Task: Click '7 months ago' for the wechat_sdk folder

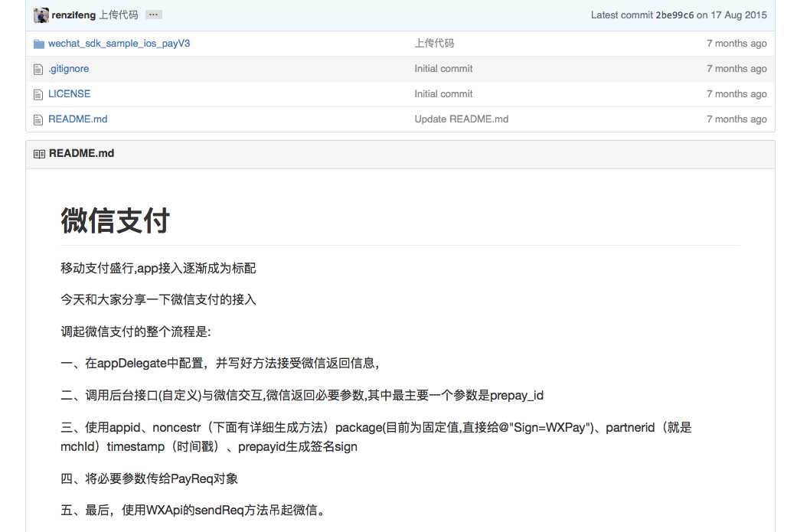Action: (x=737, y=44)
